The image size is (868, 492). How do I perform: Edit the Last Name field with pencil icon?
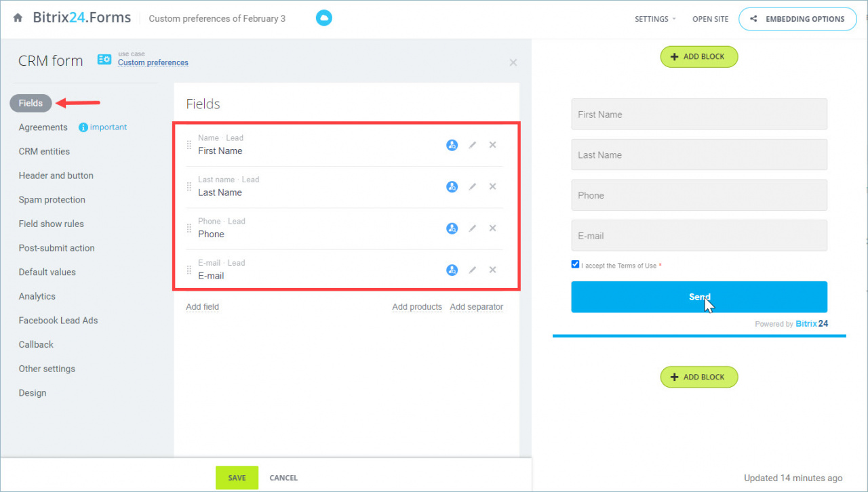(473, 186)
